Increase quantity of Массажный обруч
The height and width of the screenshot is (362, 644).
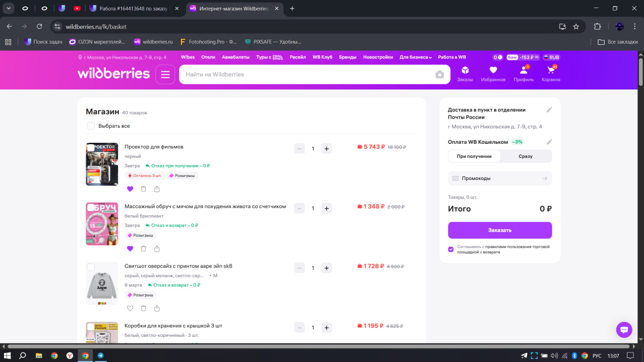click(x=327, y=208)
